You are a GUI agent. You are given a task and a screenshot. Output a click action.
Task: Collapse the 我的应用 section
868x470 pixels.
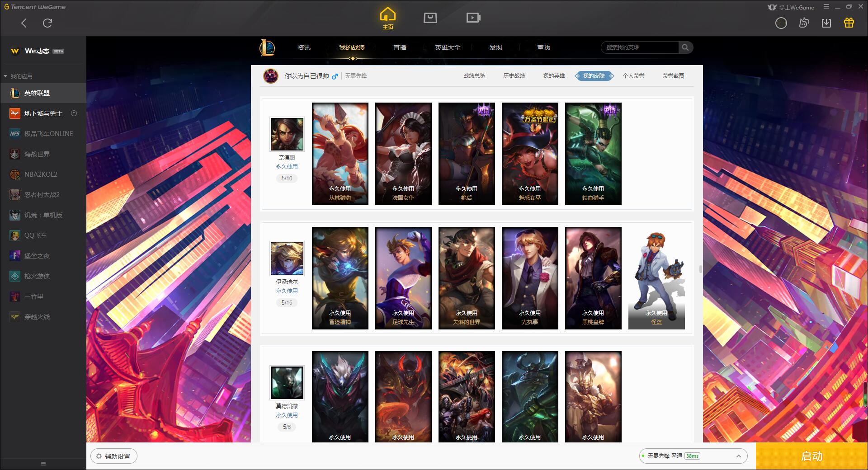tap(18, 76)
